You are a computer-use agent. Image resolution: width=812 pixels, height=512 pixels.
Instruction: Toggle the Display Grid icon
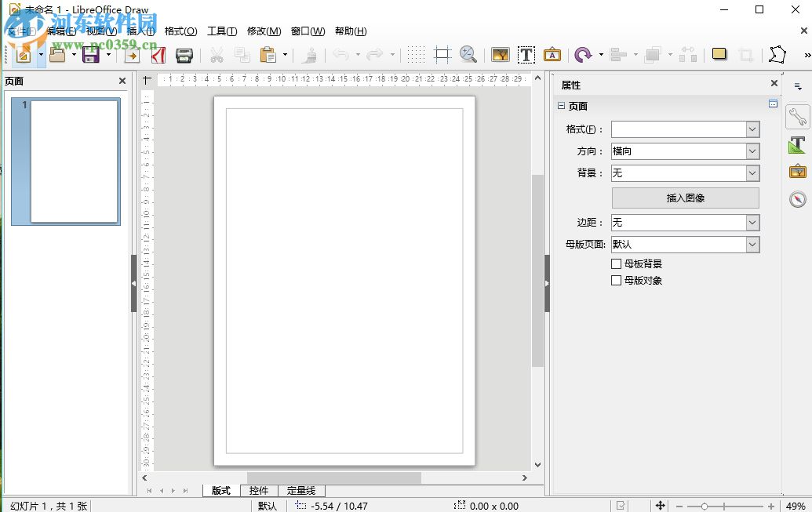[x=416, y=55]
